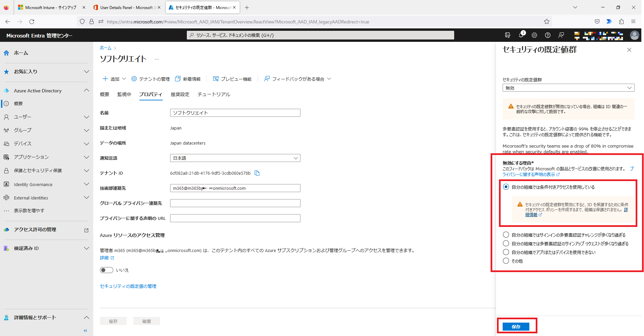
Task: Reload the page in browser
Action: tap(32, 21)
